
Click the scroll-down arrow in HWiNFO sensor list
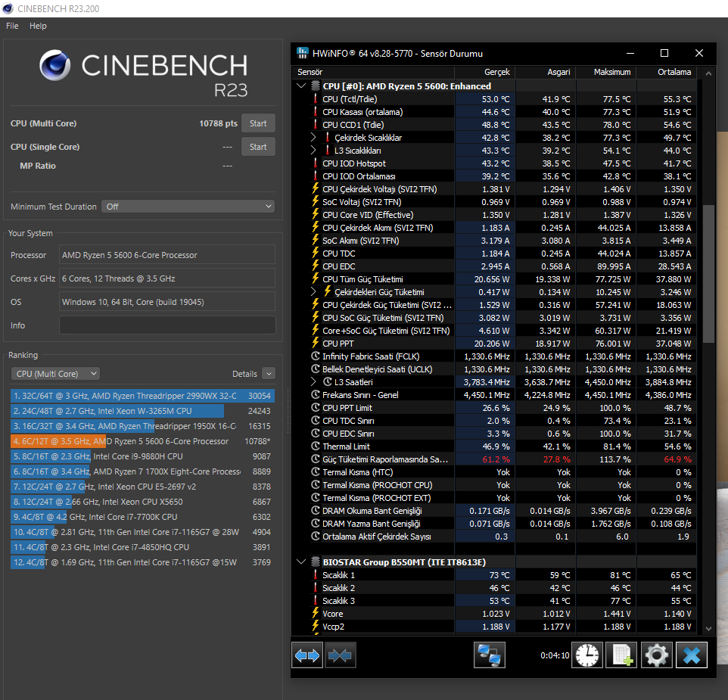708,628
